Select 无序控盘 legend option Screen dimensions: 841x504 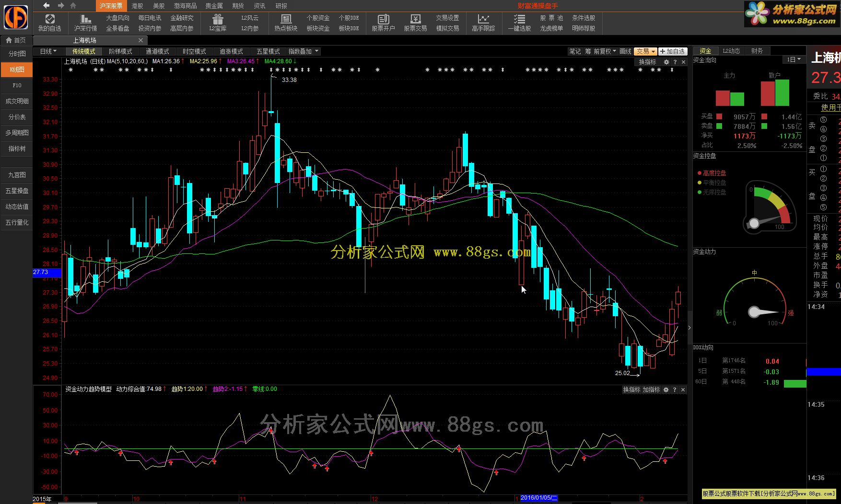(712, 192)
